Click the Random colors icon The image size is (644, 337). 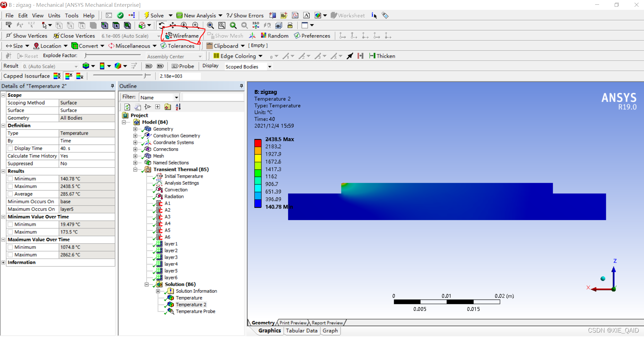coord(264,35)
